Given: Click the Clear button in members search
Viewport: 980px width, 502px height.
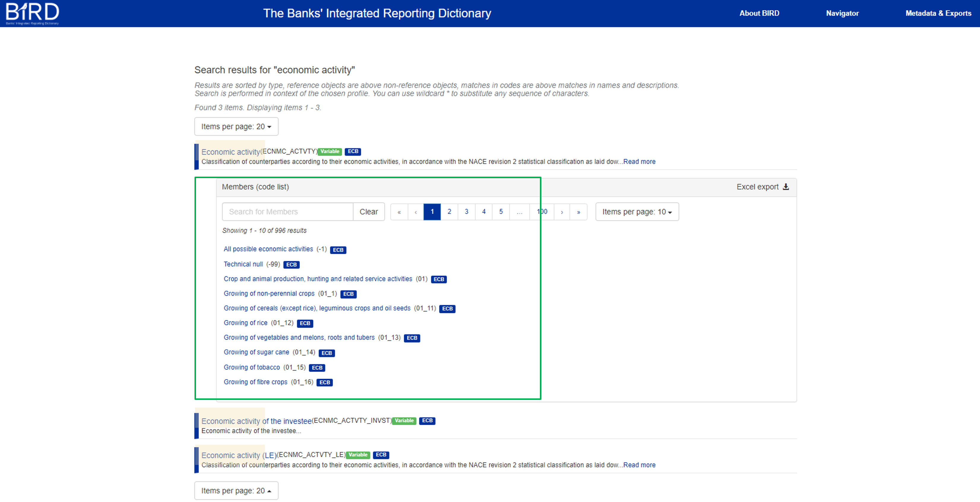Looking at the screenshot, I should tap(368, 212).
